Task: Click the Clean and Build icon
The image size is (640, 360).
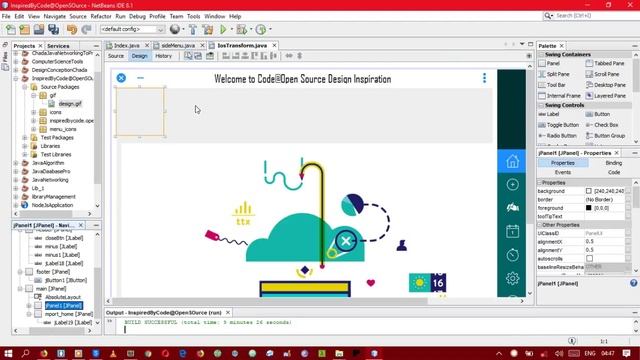Action: (x=208, y=29)
